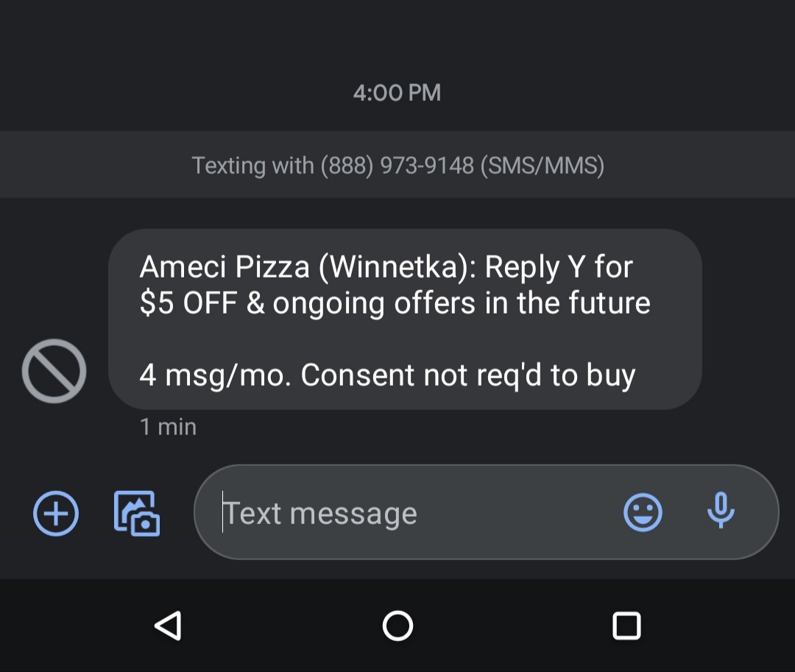
Task: Open the gallery and camera attach icon
Action: click(x=137, y=512)
